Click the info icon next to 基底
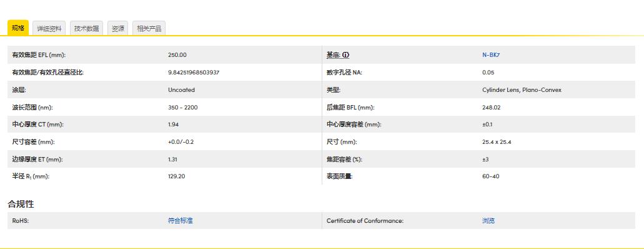The height and width of the screenshot is (249, 644). 345,54
